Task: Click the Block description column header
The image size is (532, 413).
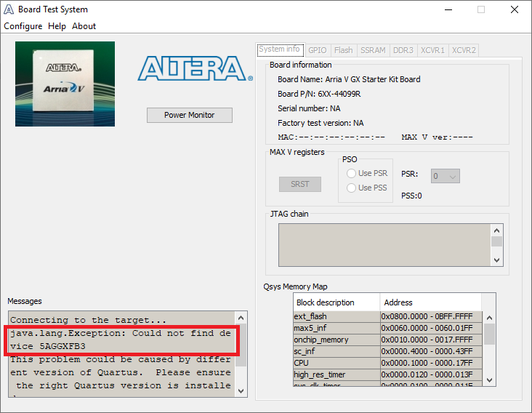Action: (336, 302)
